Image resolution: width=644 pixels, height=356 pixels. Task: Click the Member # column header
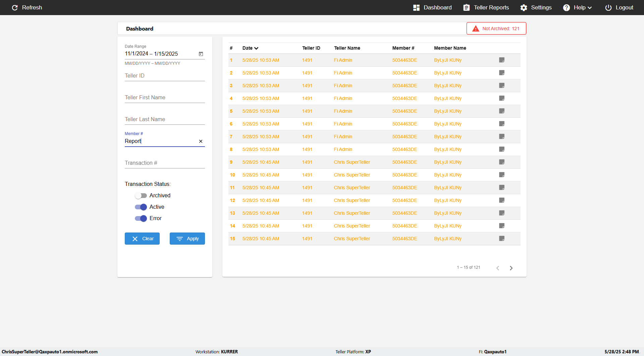pos(403,48)
